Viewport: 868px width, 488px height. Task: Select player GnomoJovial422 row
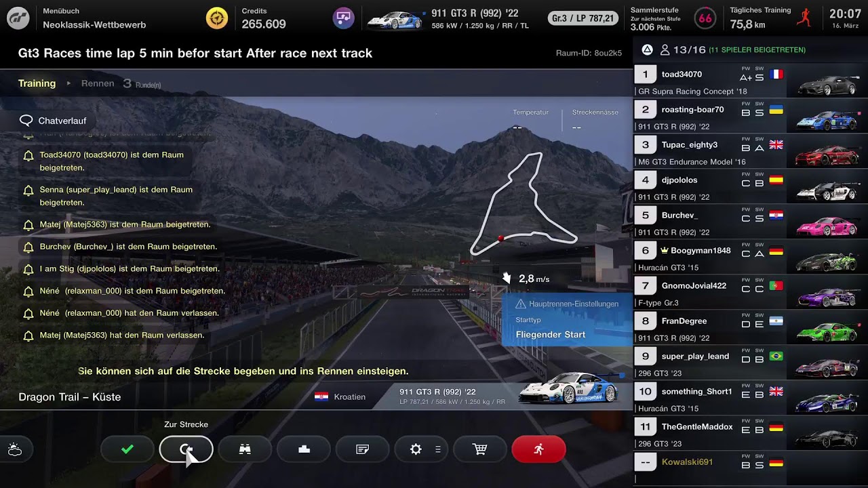point(751,293)
